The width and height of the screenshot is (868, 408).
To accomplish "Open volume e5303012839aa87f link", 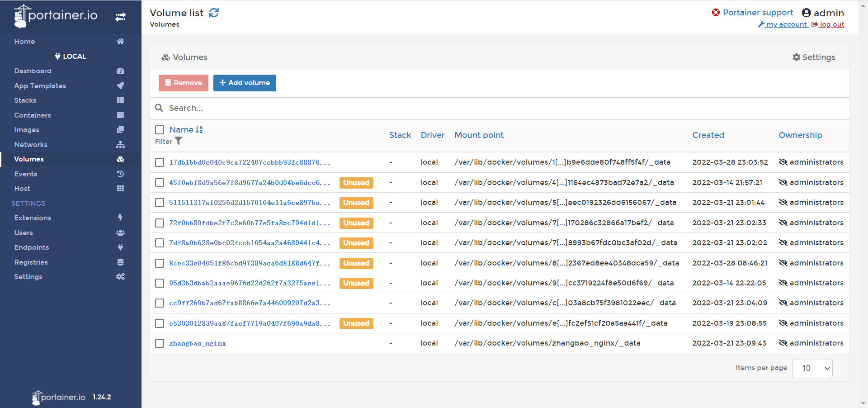I will click(x=250, y=323).
